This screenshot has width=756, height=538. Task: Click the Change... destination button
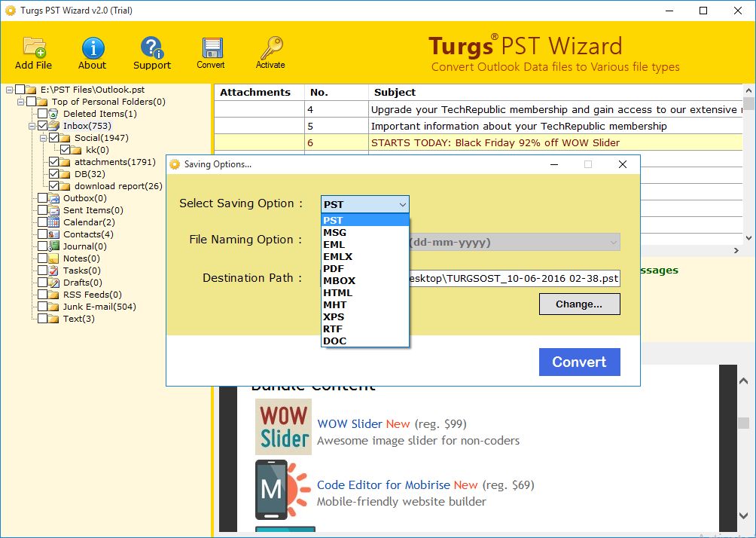pos(580,304)
